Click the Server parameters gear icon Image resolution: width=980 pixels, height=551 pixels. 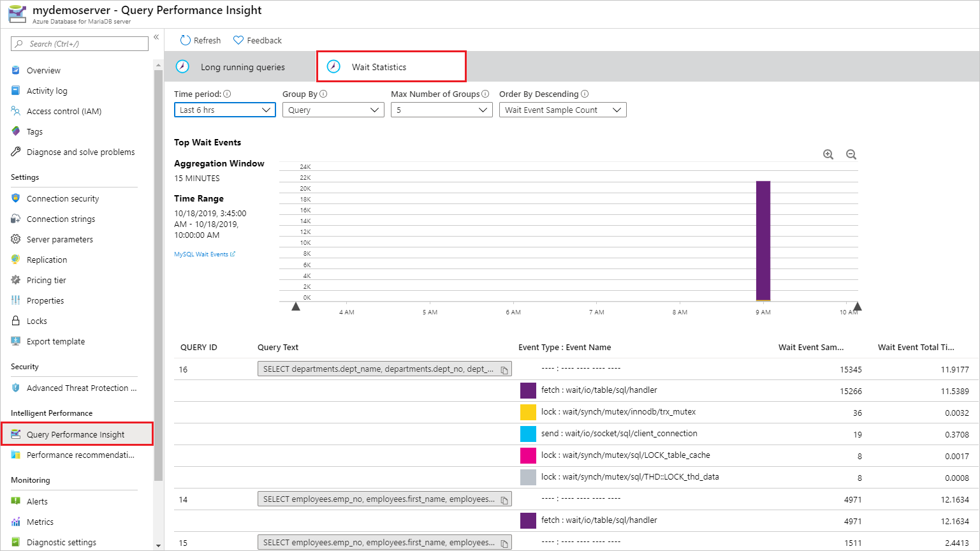point(16,239)
